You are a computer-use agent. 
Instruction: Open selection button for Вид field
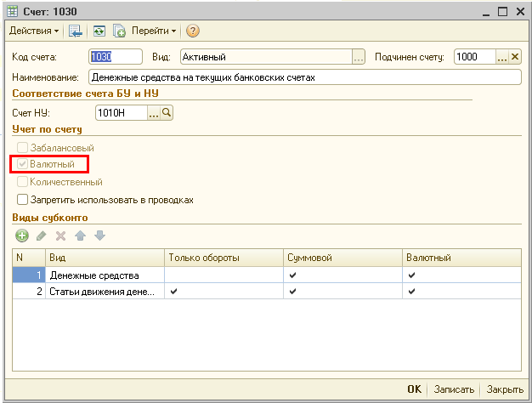point(359,57)
